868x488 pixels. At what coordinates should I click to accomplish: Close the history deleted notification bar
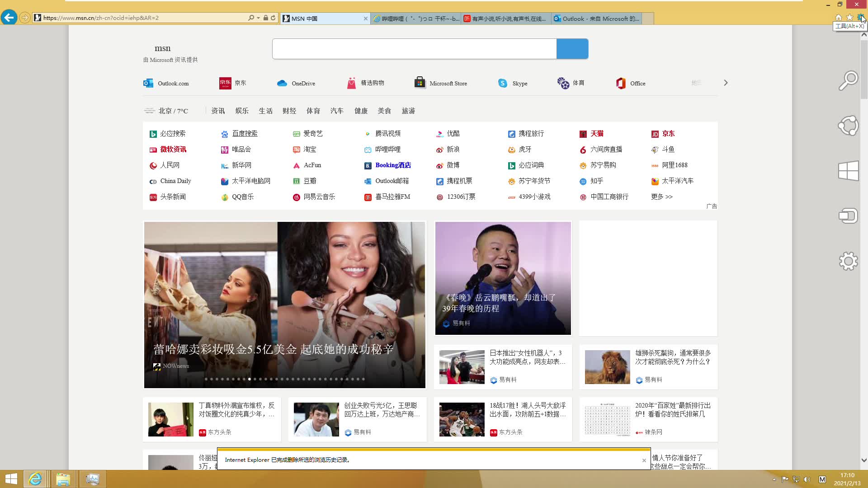click(x=644, y=460)
